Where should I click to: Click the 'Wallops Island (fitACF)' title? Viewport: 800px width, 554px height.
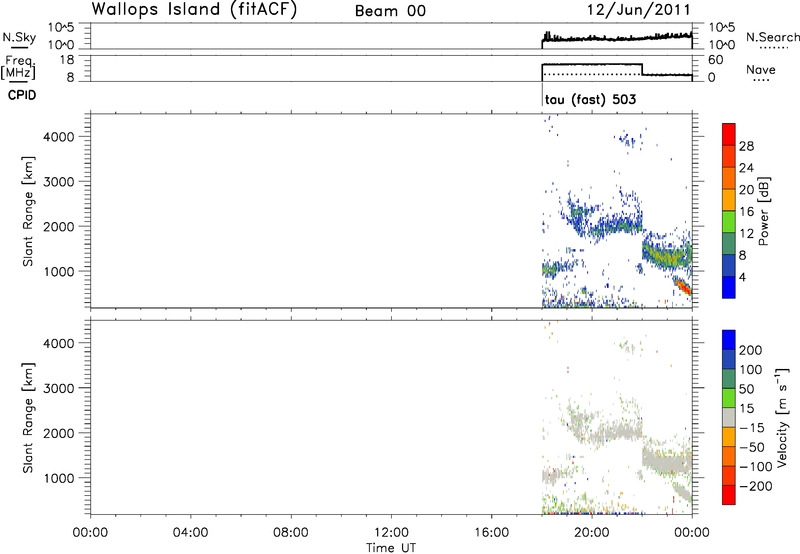coord(194,9)
